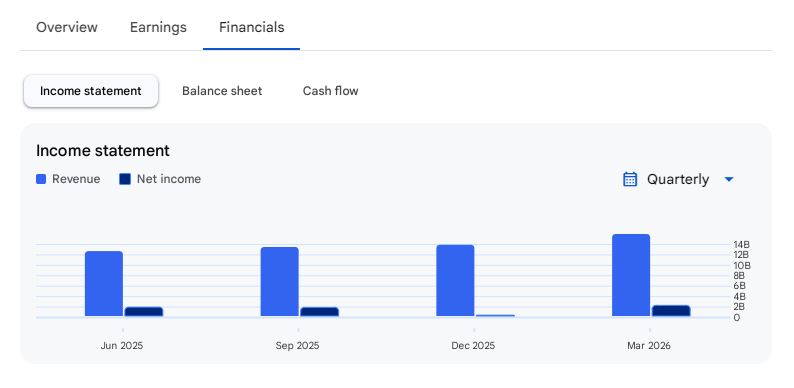Open the Earnings tab
Viewport: 794px width, 388px height.
158,27
